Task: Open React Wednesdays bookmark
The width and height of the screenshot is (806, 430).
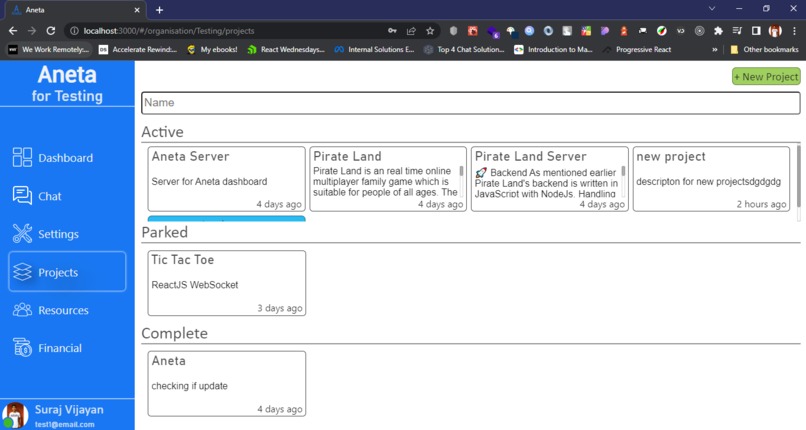Action: pyautogui.click(x=286, y=49)
